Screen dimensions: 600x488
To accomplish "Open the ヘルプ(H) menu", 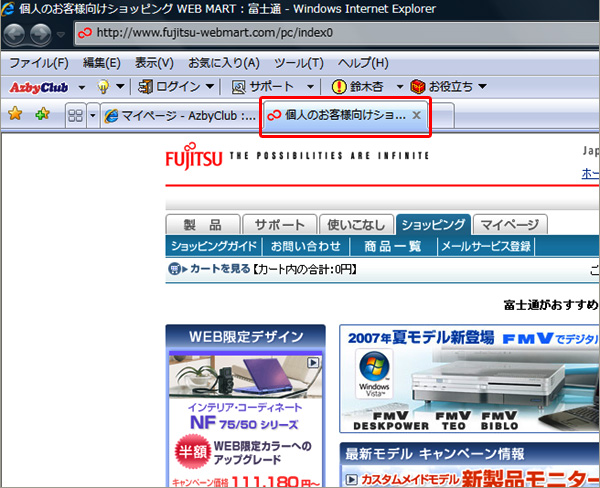I will tap(363, 63).
